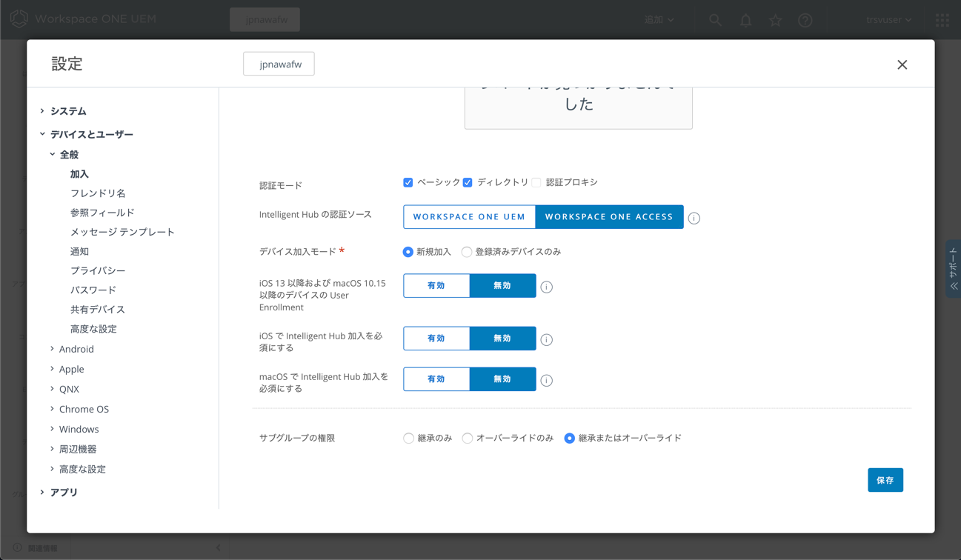Set iOS Intelligent Hub 加入 to 有効
This screenshot has height=560, width=961.
(x=436, y=339)
